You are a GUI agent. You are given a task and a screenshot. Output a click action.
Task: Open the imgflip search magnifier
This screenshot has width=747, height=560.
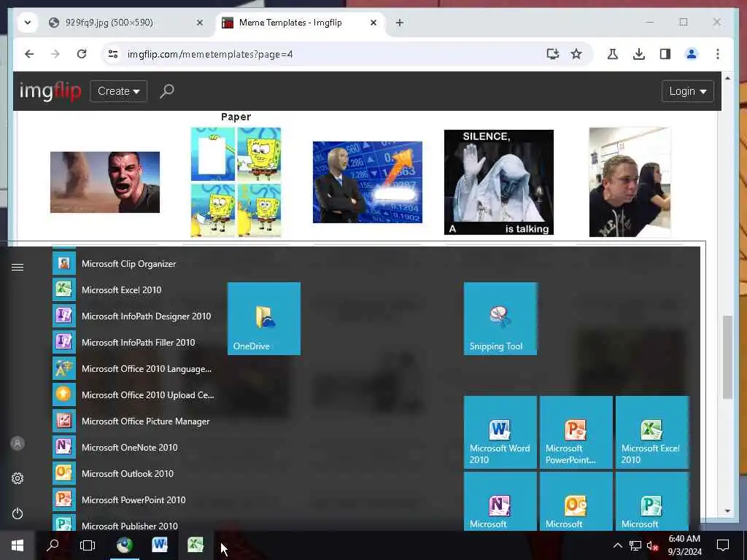(167, 91)
